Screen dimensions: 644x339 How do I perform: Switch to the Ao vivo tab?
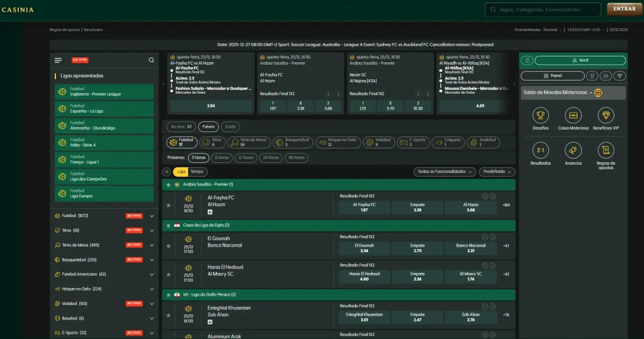coord(181,126)
